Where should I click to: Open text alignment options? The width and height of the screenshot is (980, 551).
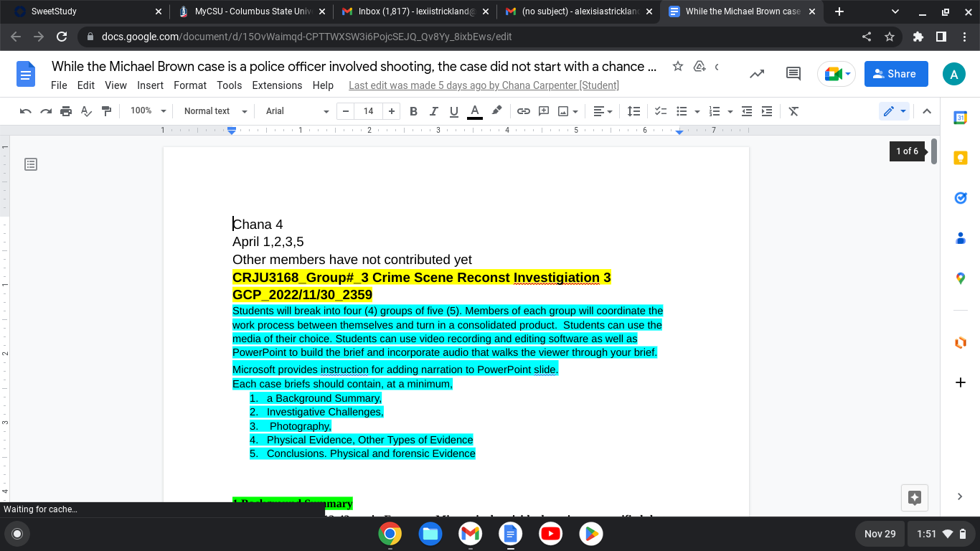pos(603,111)
